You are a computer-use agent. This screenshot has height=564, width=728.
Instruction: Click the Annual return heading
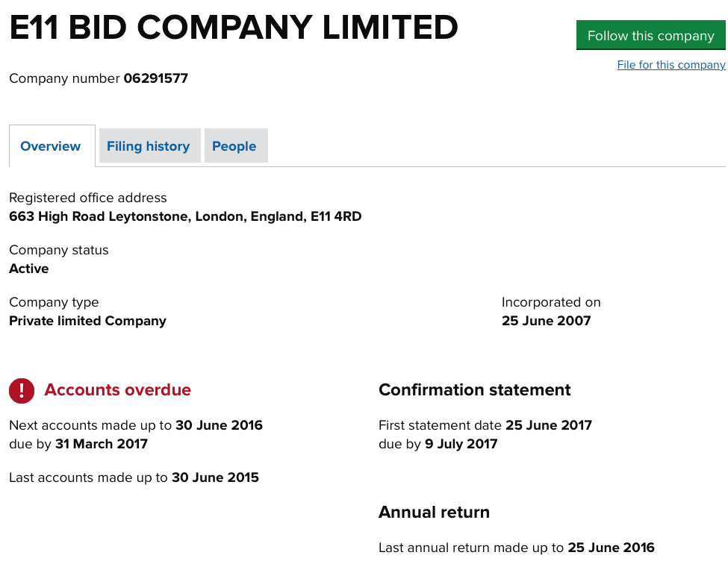[x=434, y=513]
